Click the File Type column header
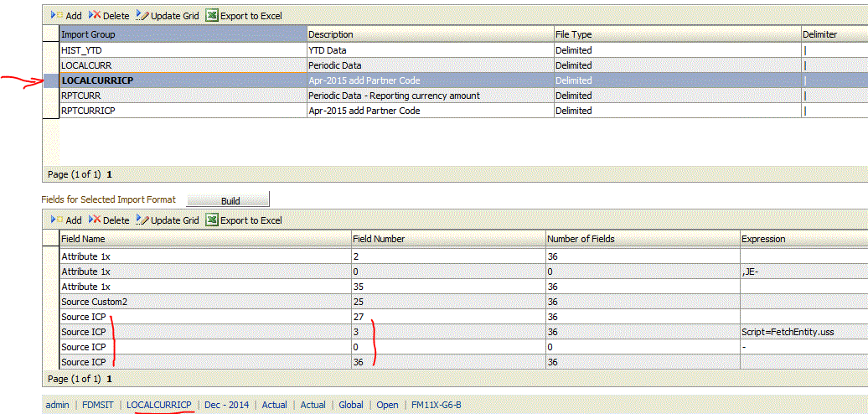The width and height of the screenshot is (868, 414). 678,34
